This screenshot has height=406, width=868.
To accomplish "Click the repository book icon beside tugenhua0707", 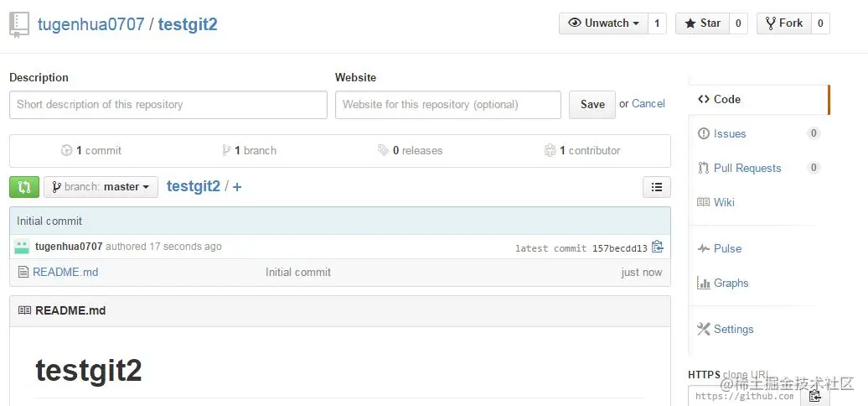I will [19, 25].
